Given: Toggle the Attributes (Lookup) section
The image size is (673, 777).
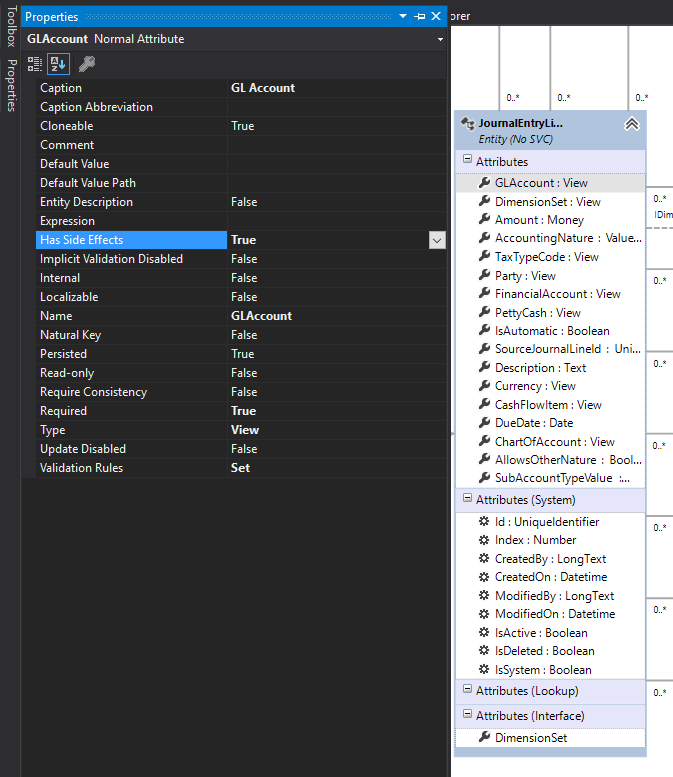Looking at the screenshot, I should coord(467,688).
